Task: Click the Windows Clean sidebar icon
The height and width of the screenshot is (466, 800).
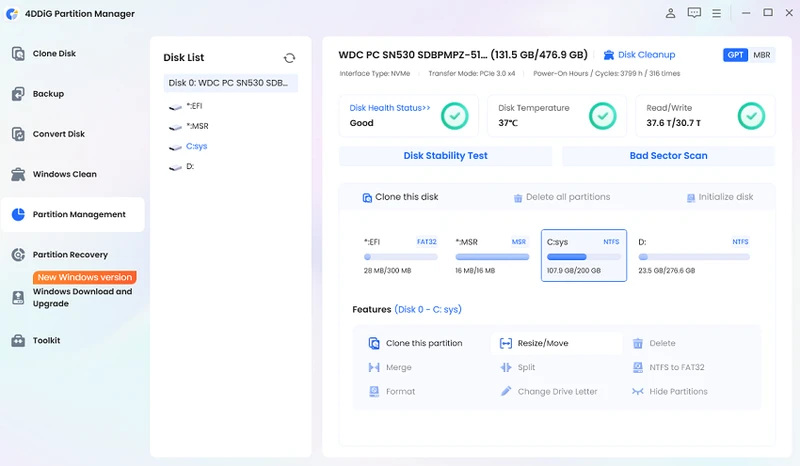Action: tap(18, 175)
